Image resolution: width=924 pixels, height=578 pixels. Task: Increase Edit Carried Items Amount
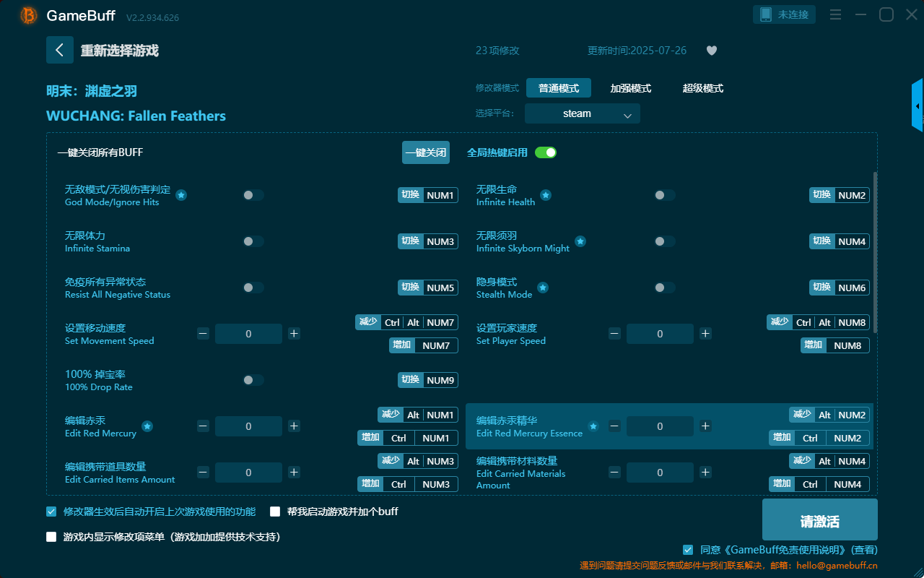tap(294, 473)
